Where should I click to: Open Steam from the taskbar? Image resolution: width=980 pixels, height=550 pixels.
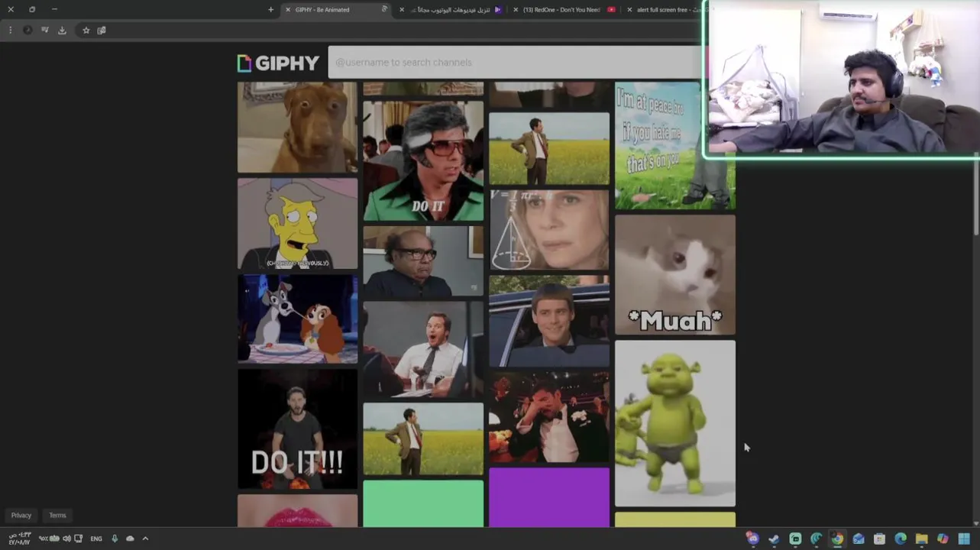(774, 539)
